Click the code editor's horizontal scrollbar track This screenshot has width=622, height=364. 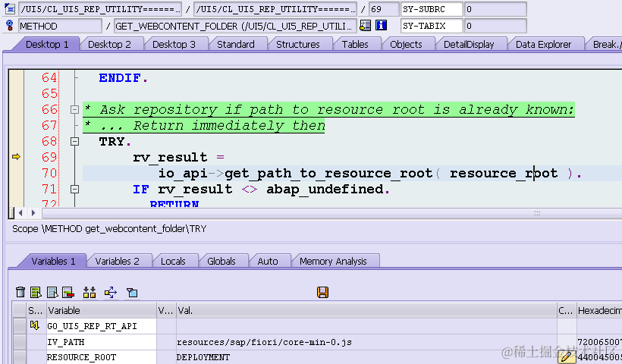pos(331,213)
